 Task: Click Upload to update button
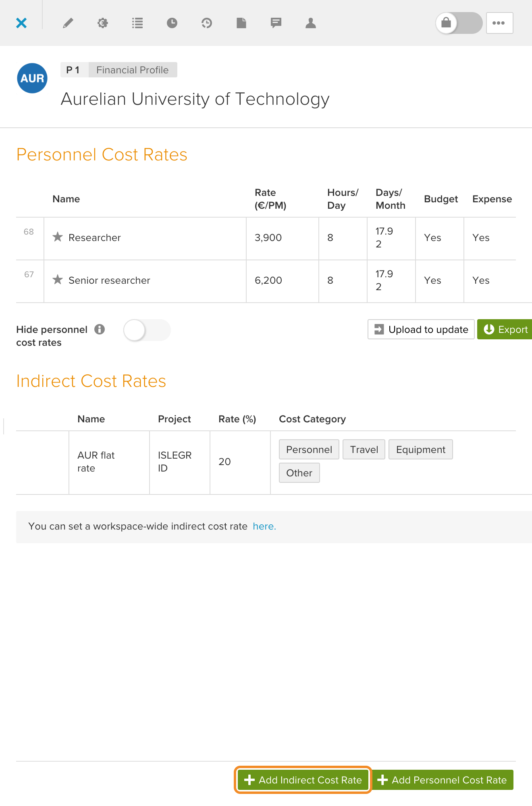tap(421, 329)
